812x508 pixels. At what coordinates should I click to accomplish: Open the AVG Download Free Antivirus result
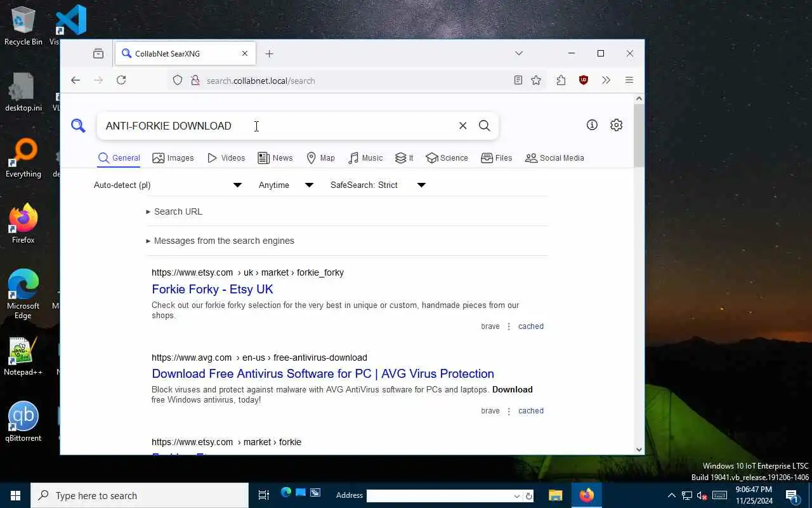coord(323,374)
